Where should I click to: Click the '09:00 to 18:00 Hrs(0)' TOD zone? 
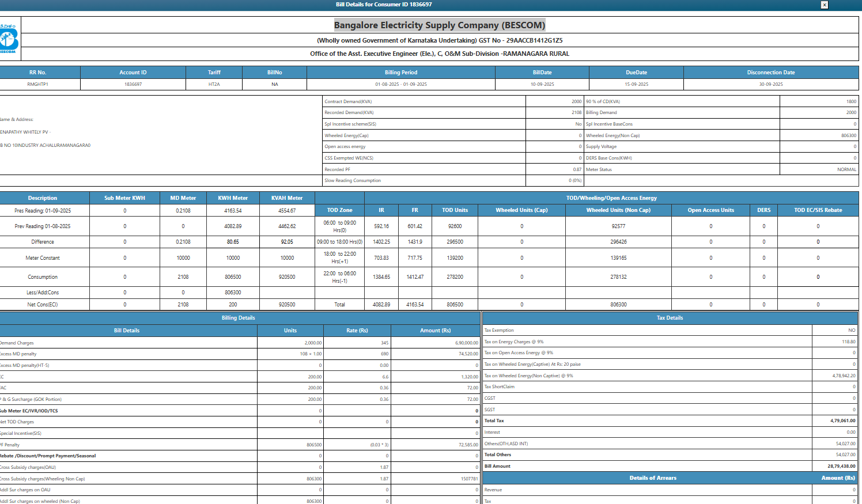pyautogui.click(x=340, y=242)
